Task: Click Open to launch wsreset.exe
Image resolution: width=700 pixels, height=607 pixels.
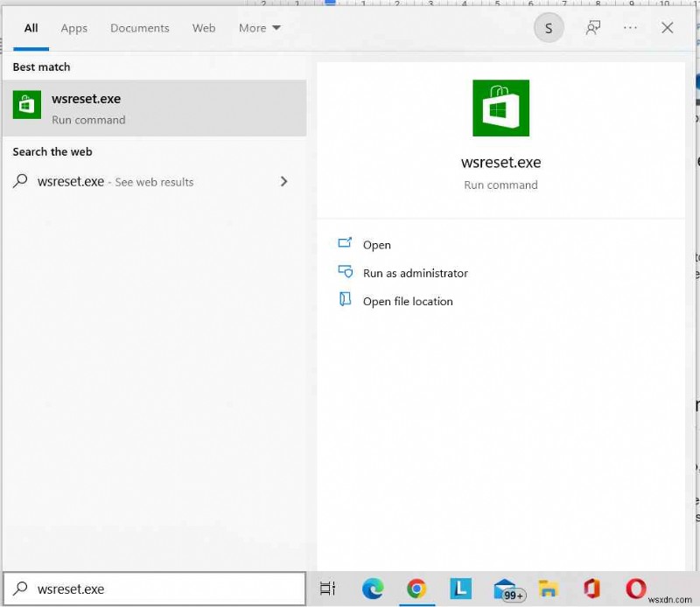Action: (x=376, y=245)
